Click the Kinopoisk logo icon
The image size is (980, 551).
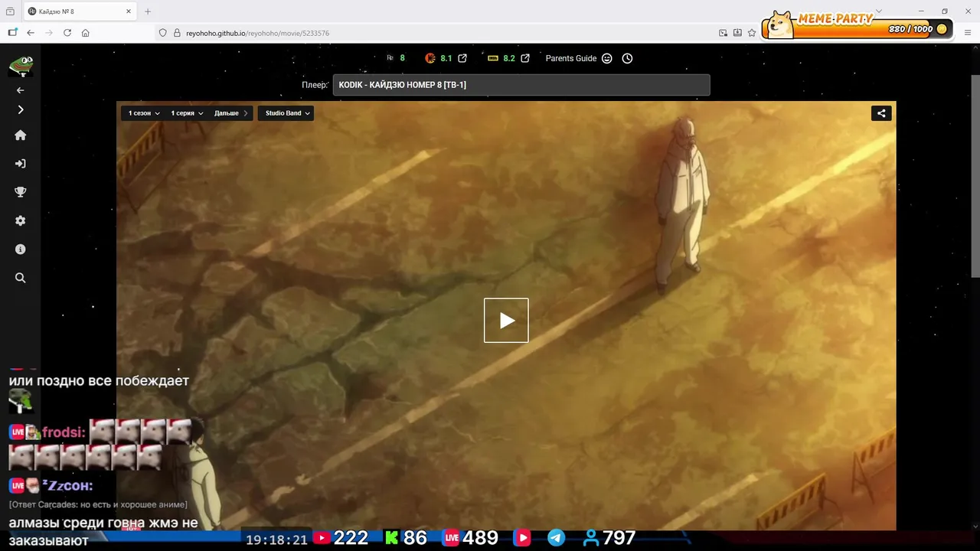click(x=430, y=58)
